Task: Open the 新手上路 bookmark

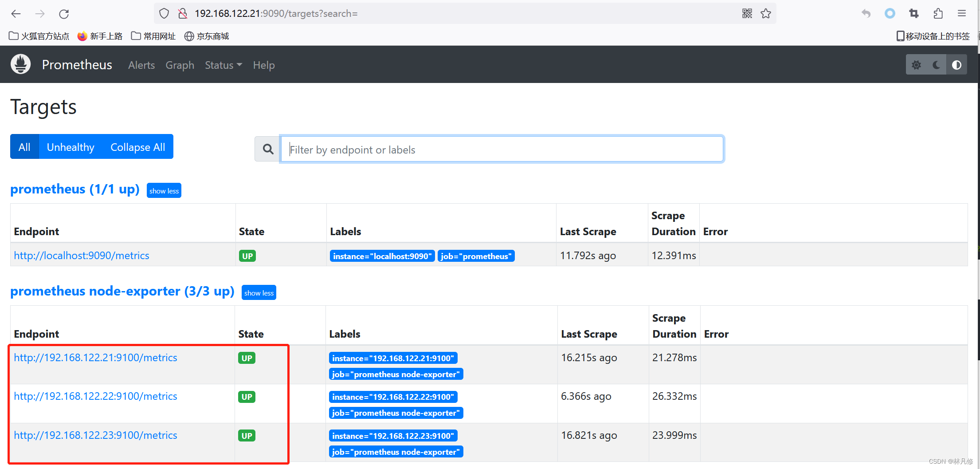Action: [x=100, y=36]
